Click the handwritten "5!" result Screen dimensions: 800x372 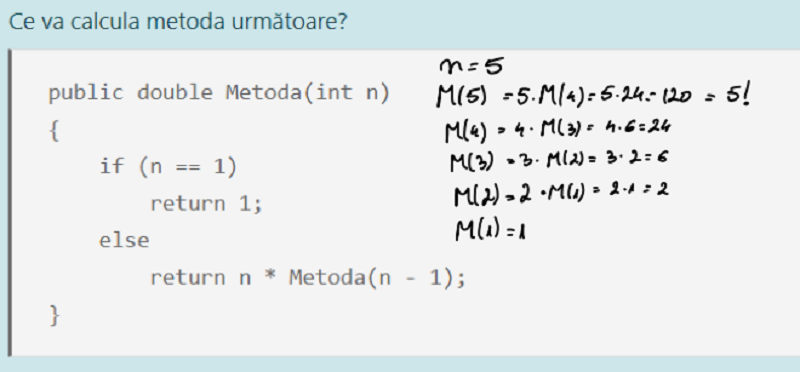tap(737, 95)
